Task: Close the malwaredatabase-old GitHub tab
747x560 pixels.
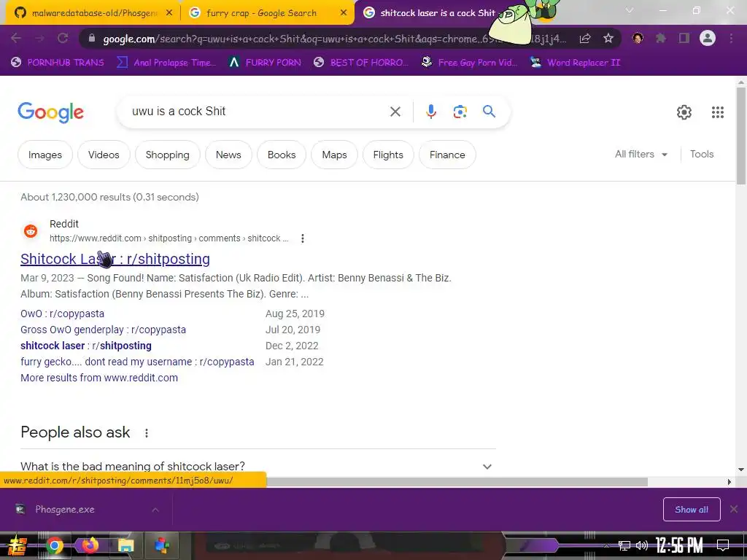Action: click(169, 13)
